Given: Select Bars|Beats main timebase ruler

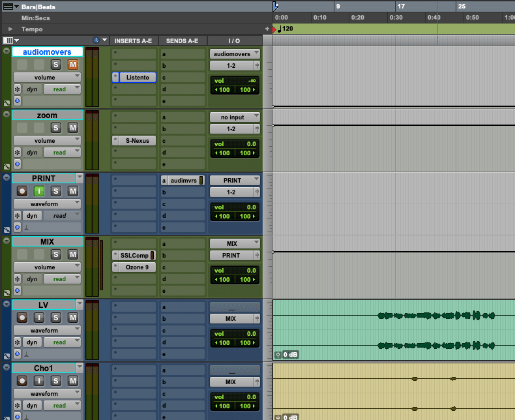Looking at the screenshot, I should point(38,7).
